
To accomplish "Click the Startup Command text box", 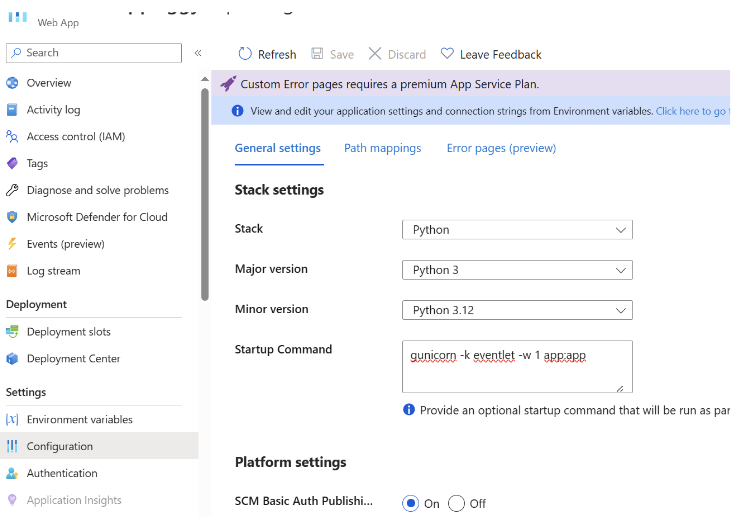I will (517, 366).
